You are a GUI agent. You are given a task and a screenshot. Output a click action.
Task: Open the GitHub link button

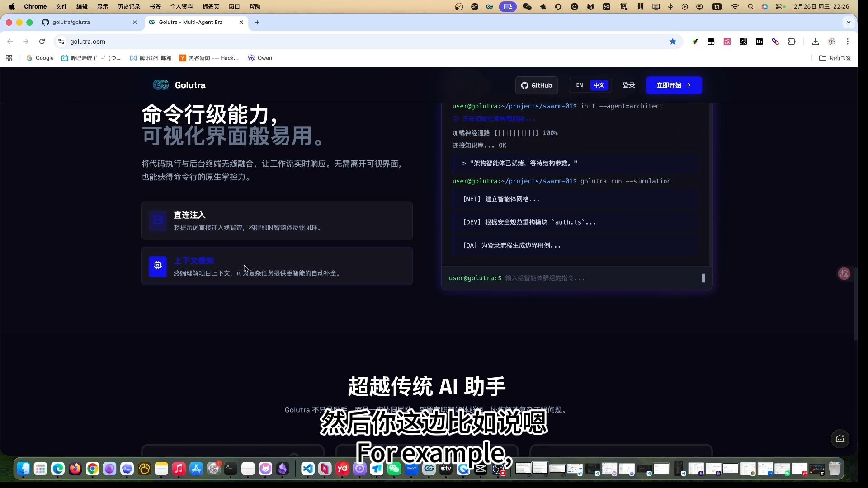536,85
